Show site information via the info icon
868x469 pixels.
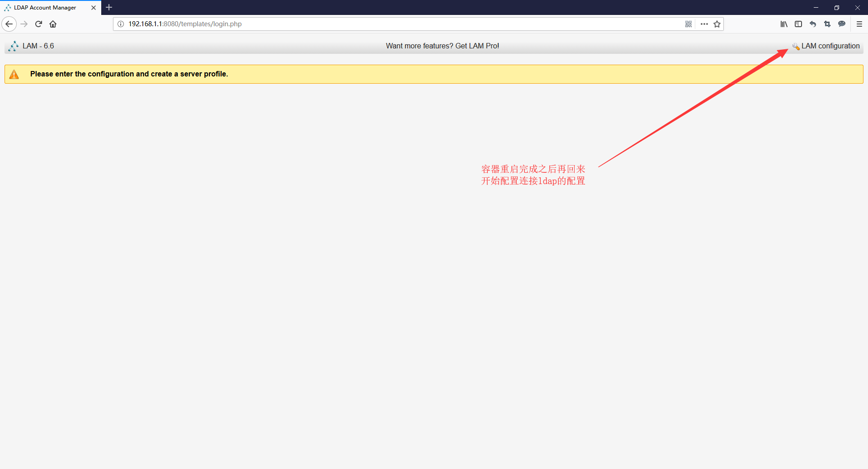coord(121,24)
